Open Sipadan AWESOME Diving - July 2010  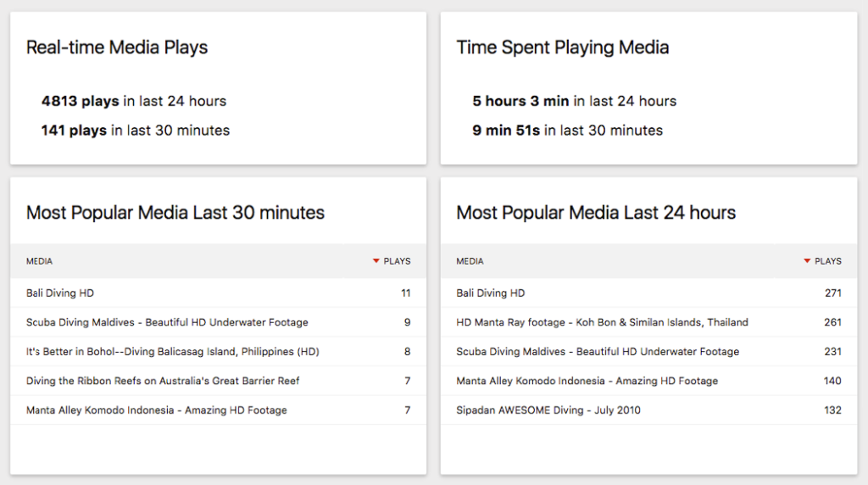point(548,410)
